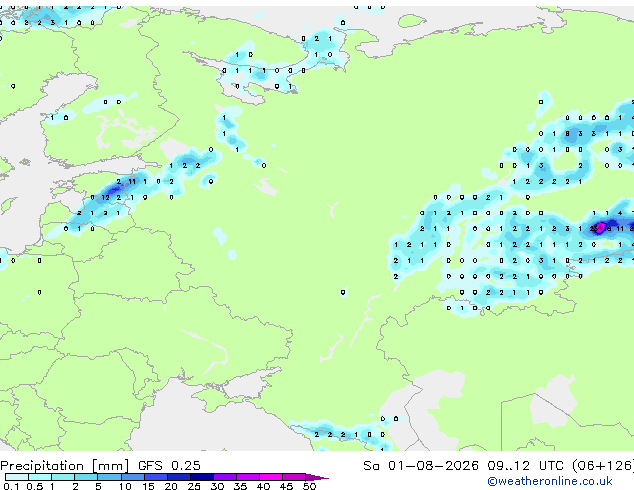This screenshot has width=634, height=490.
Task: Click the legend tick label '25'
Action: click(x=194, y=486)
